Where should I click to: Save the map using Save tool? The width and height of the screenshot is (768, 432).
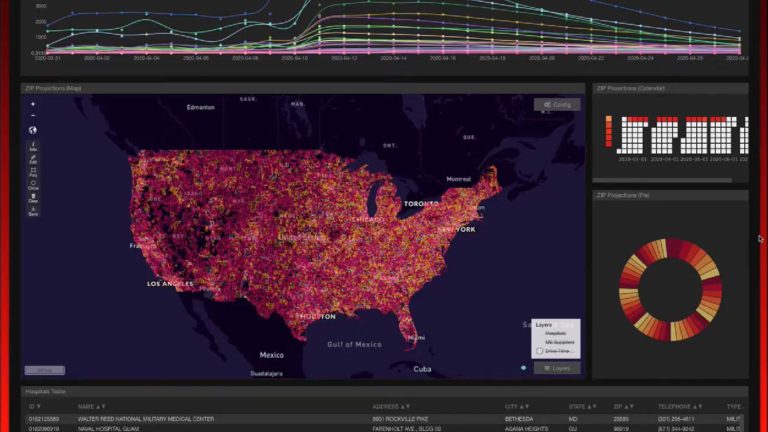coord(33,211)
